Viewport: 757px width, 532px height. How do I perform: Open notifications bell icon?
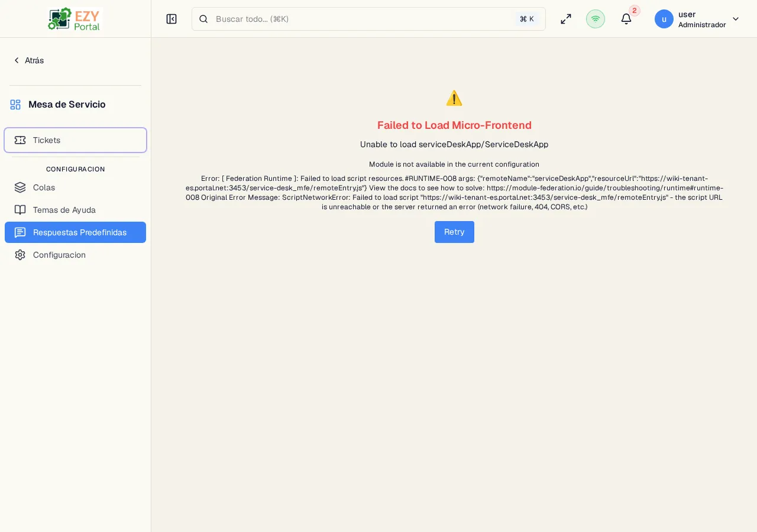(626, 19)
